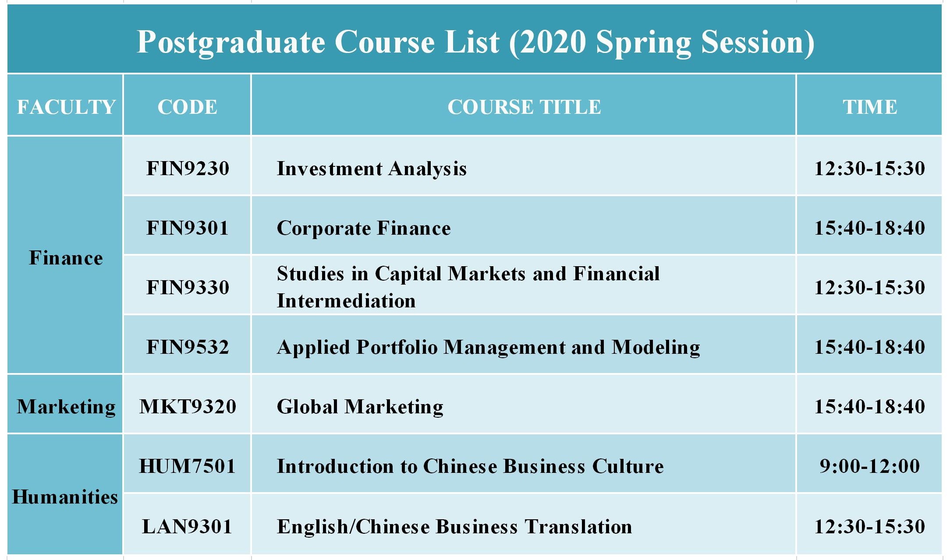
Task: Select the Investment Analysis course title
Action: coord(372,169)
